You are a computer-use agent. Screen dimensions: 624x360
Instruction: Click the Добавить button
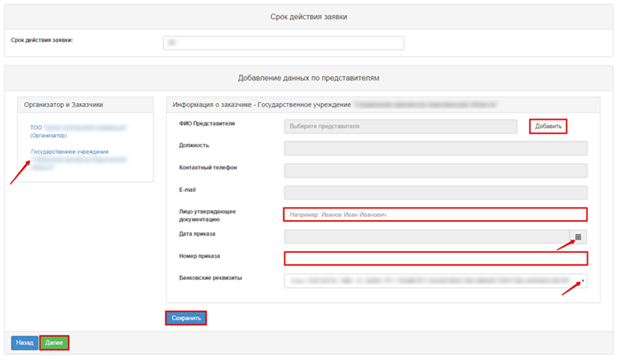548,126
